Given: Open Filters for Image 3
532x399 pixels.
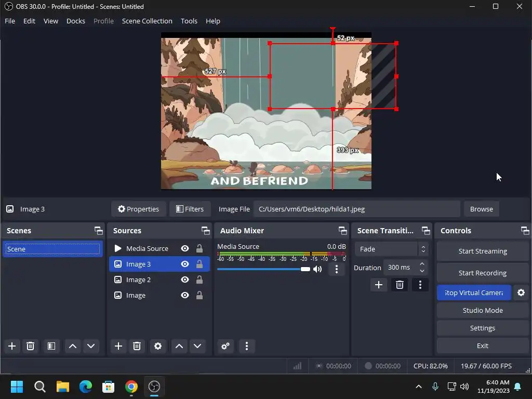Looking at the screenshot, I should coord(190,209).
